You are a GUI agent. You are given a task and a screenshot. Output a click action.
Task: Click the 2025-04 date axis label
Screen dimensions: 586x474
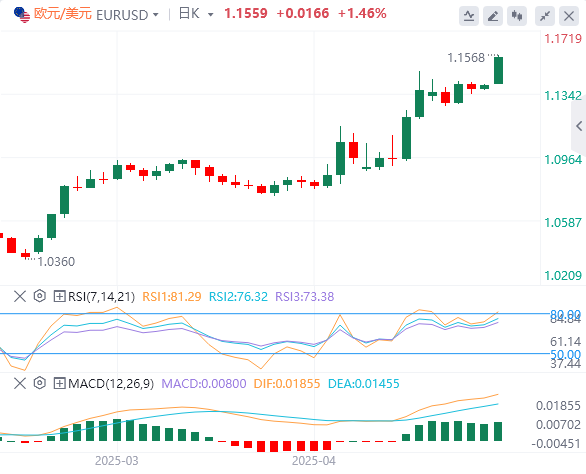click(x=314, y=461)
